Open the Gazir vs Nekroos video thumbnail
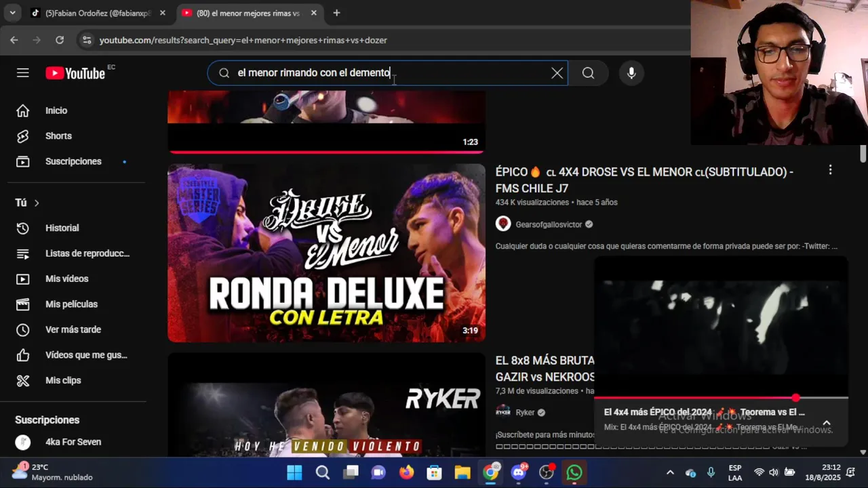Image resolution: width=868 pixels, height=488 pixels. coord(326,404)
